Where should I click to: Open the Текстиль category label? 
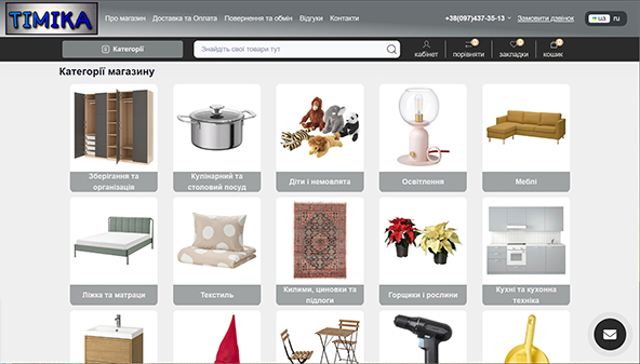(217, 295)
